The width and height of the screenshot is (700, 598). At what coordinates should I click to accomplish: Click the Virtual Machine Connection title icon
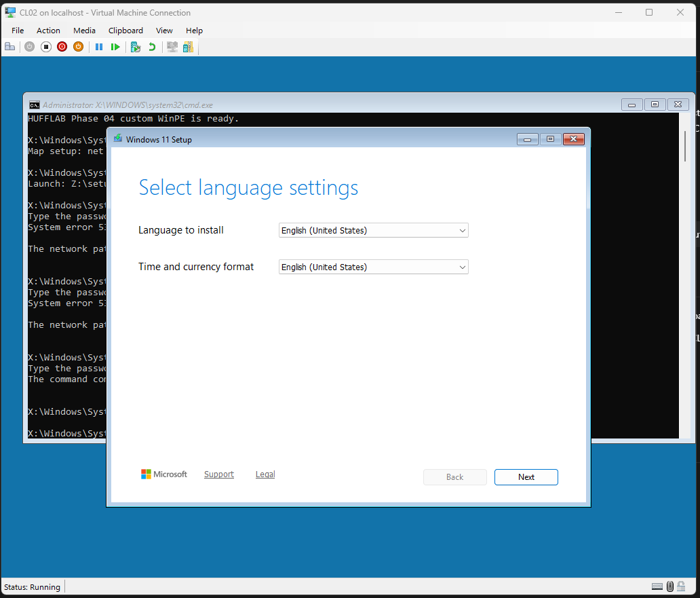click(10, 12)
